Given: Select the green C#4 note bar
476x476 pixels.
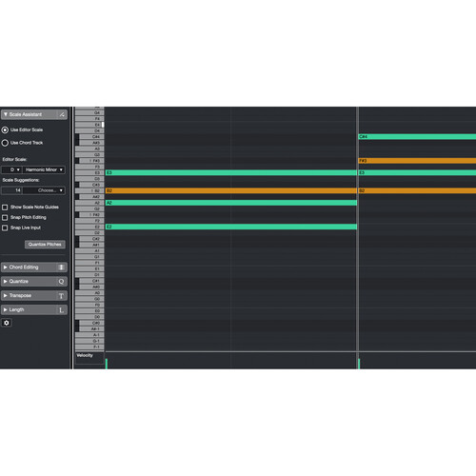Looking at the screenshot, I should tap(417, 137).
